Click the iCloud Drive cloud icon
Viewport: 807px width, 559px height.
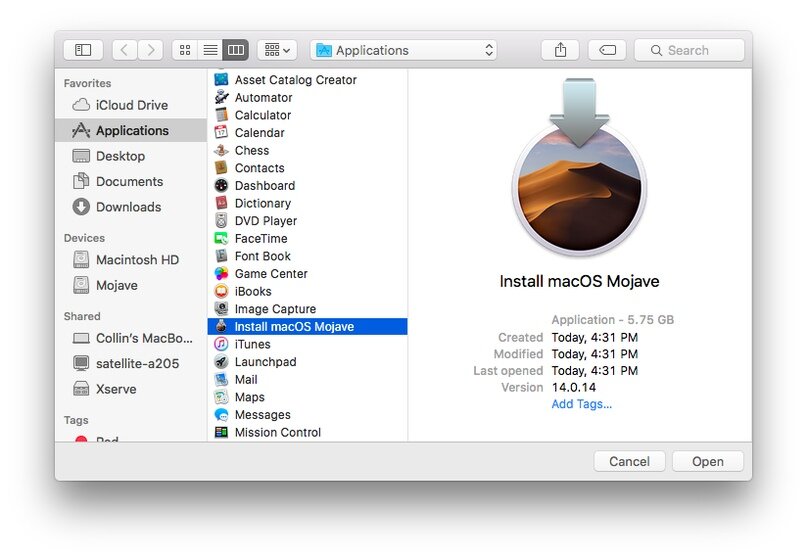81,105
